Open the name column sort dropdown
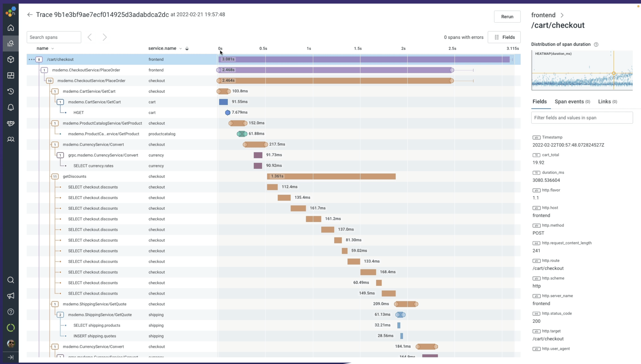641x364 pixels. coord(52,49)
